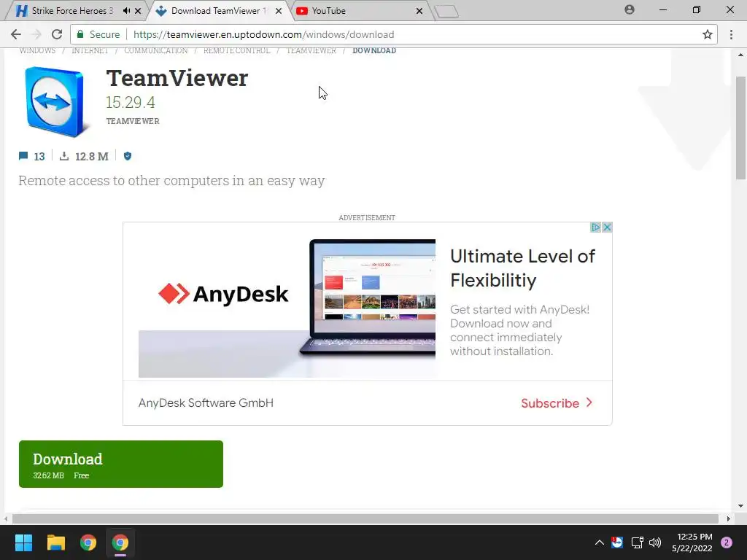Mute the Strike Force Heroes tab speaker icon
The image size is (747, 560).
click(126, 10)
